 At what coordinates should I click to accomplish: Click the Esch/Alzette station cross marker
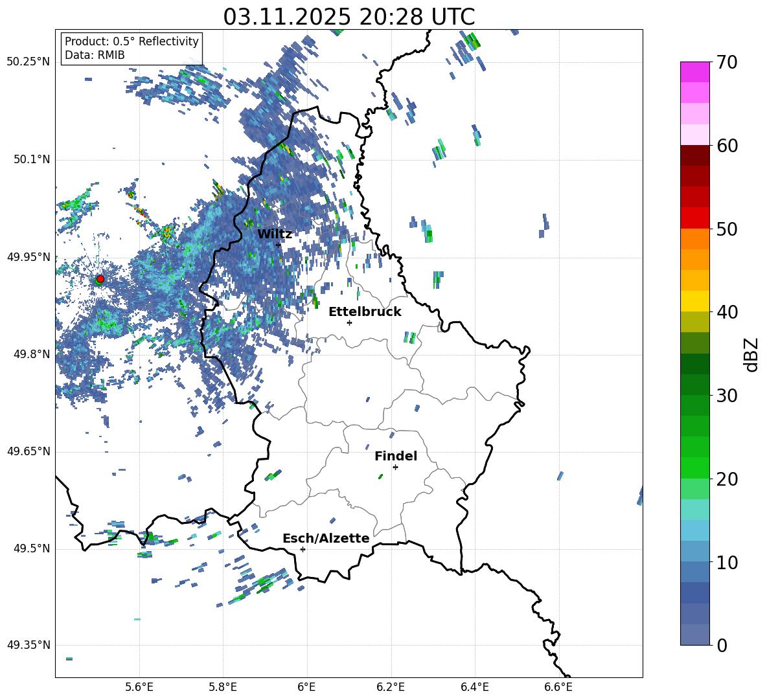[303, 549]
